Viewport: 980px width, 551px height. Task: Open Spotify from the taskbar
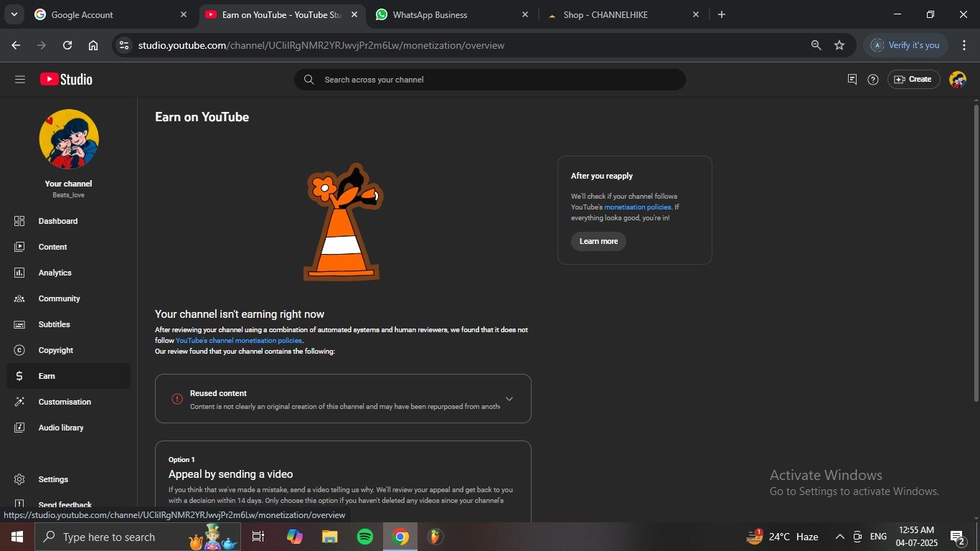[365, 537]
